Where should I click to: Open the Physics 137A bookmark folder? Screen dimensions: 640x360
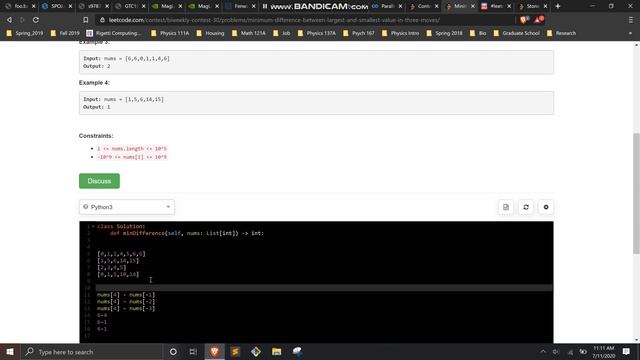coord(317,33)
